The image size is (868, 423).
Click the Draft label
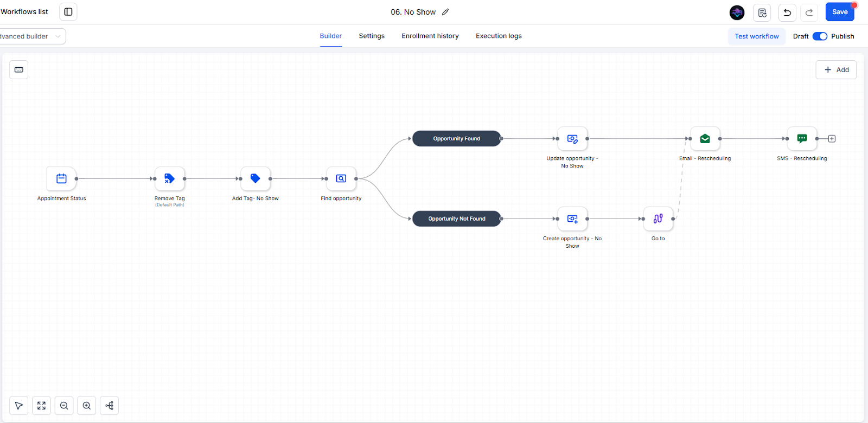pos(801,36)
